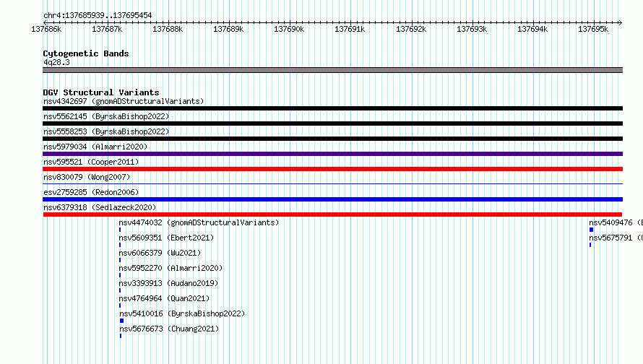Click the 137695k ruler label
This screenshot has height=364, width=643.
coord(593,29)
